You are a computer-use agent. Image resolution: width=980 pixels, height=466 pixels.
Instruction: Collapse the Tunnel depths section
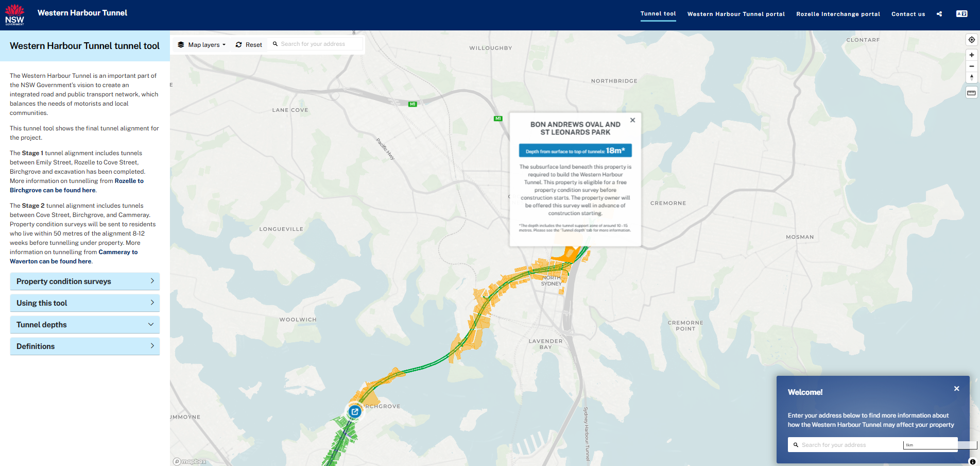(85, 325)
